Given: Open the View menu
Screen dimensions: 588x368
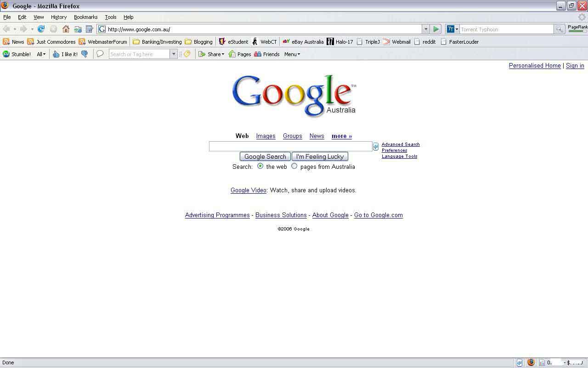Looking at the screenshot, I should pos(39,17).
